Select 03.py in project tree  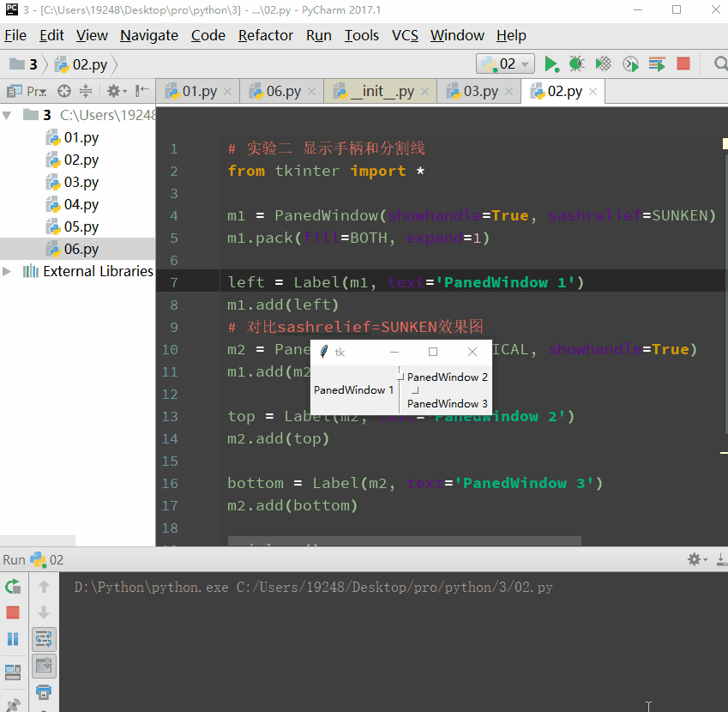tap(72, 182)
